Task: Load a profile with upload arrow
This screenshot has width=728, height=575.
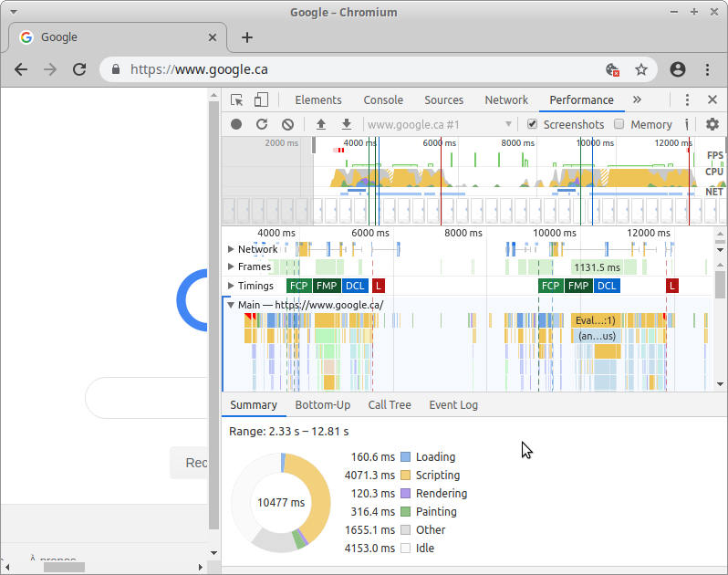Action: tap(321, 124)
